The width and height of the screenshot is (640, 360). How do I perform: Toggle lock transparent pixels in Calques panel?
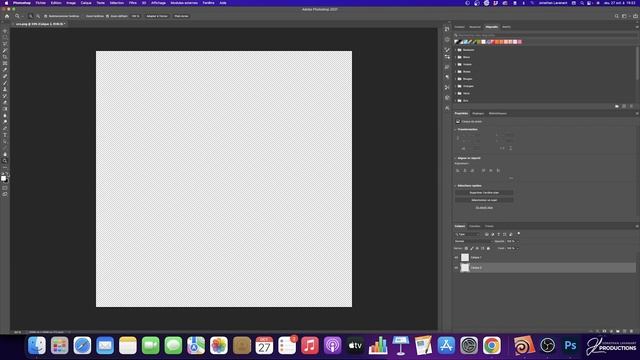467,248
